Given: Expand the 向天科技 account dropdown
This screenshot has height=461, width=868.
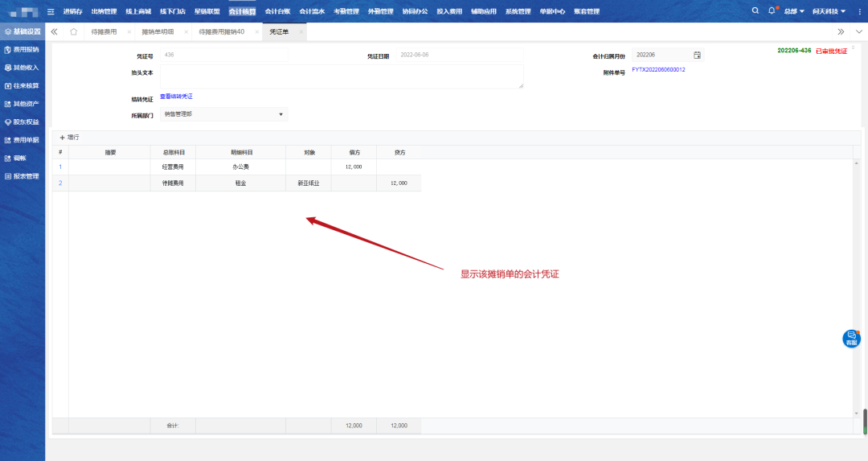Looking at the screenshot, I should [x=829, y=11].
